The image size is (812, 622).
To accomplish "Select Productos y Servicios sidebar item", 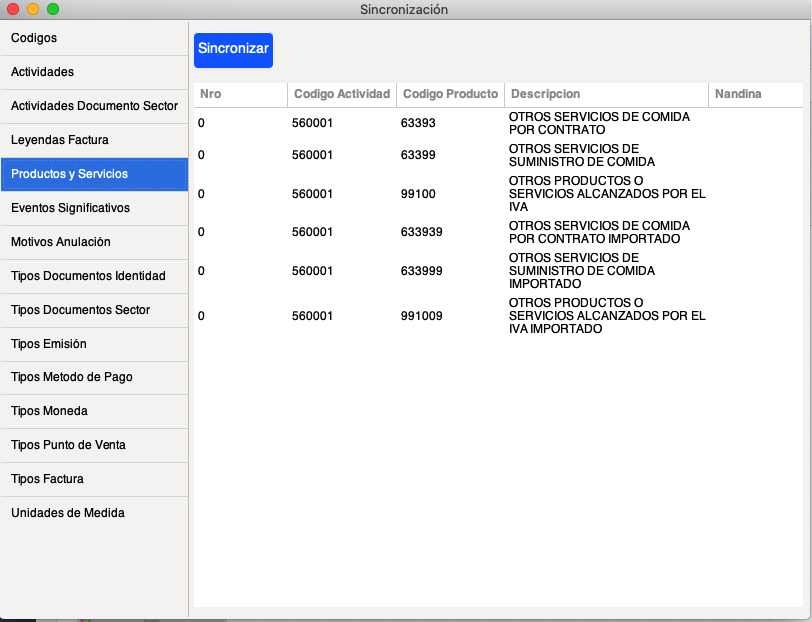I will 94,174.
